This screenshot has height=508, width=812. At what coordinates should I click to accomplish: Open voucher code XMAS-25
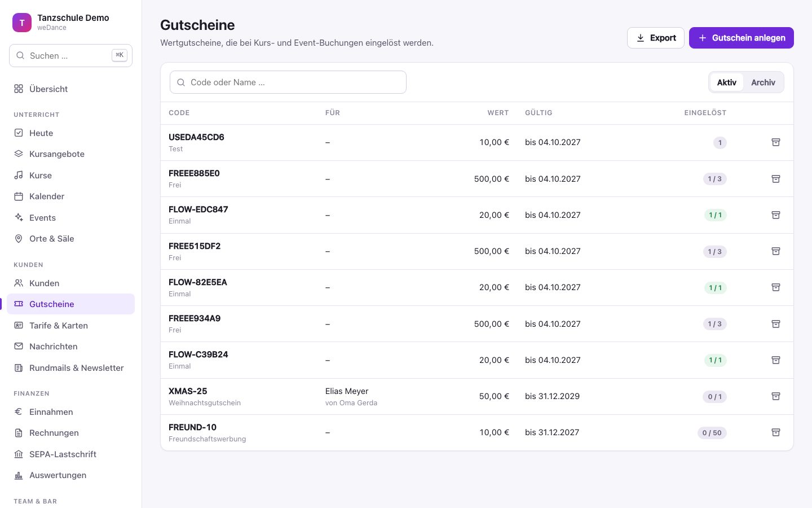click(x=188, y=391)
